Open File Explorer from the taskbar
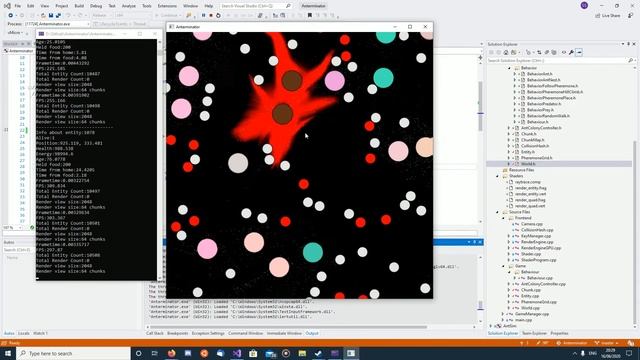The image size is (640, 360). (302, 353)
